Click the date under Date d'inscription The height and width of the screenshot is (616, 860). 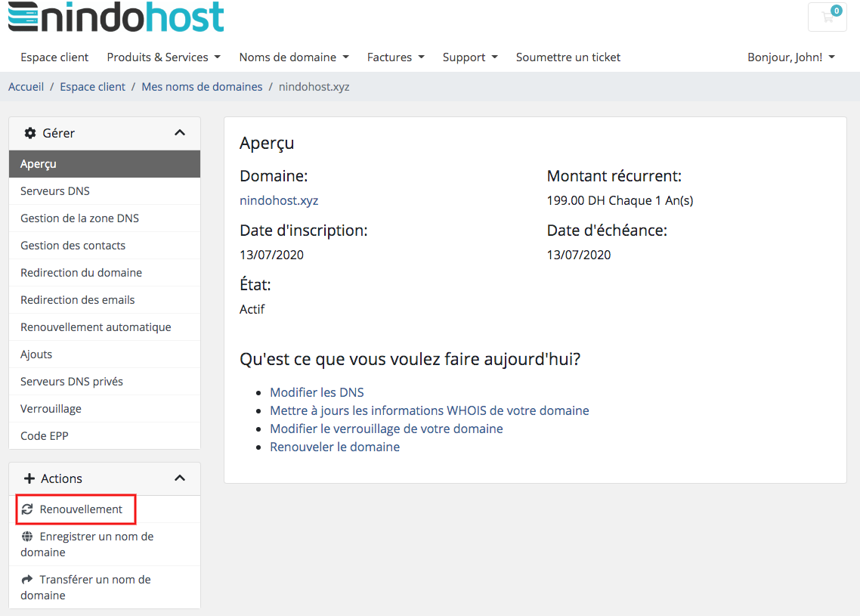click(271, 255)
